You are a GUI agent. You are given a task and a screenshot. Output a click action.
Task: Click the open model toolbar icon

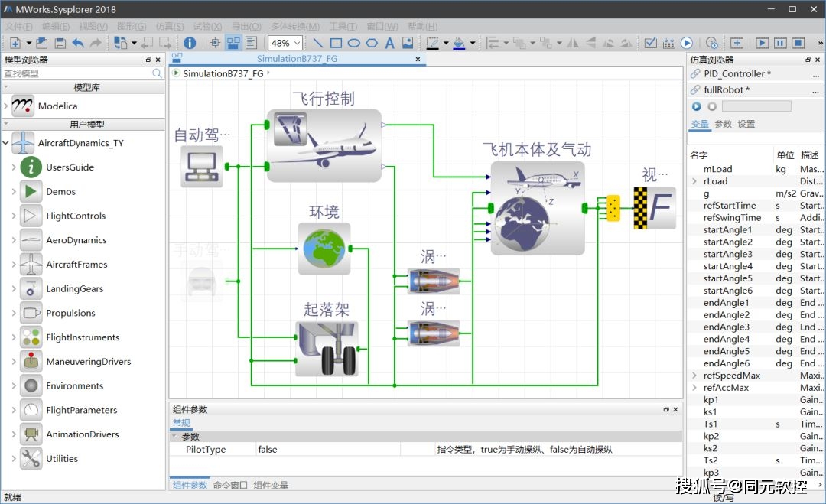coord(42,43)
